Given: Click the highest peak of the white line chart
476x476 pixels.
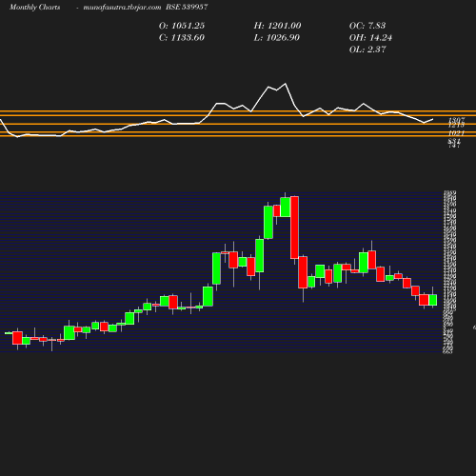Looking at the screenshot, I should [x=285, y=84].
